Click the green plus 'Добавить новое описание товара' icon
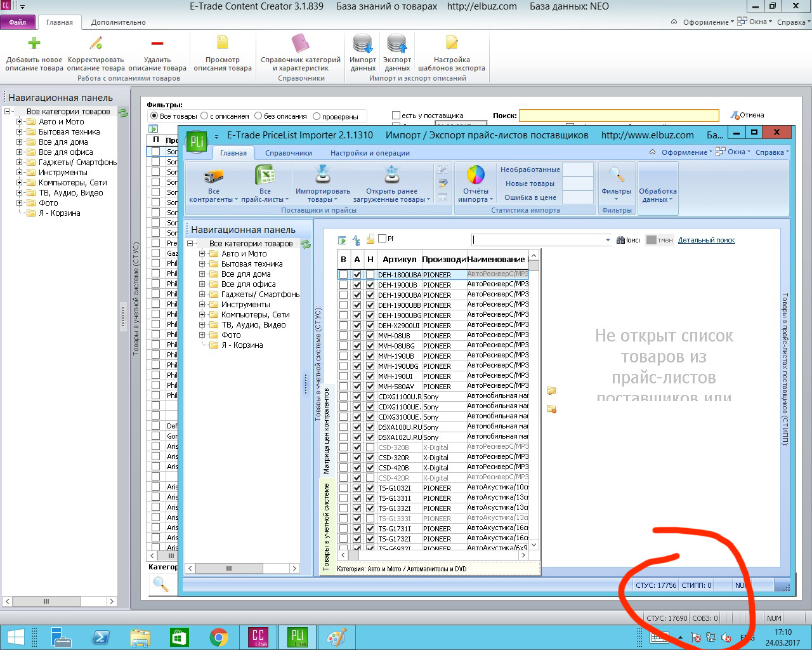This screenshot has width=812, height=650. (x=34, y=43)
